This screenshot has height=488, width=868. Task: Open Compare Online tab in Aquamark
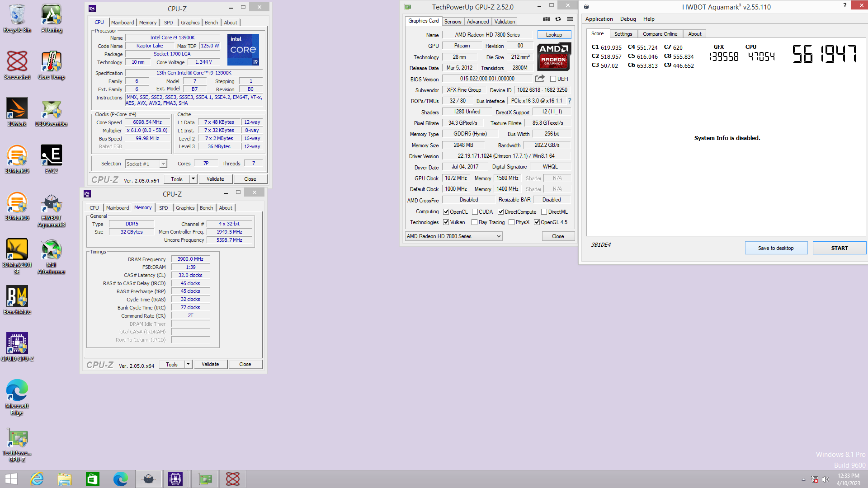[x=660, y=34]
